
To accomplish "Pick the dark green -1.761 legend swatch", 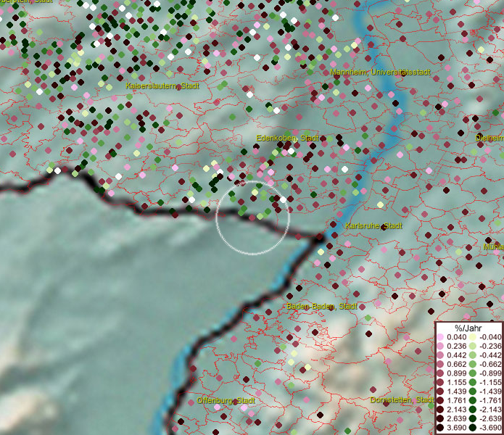I will point(473,400).
